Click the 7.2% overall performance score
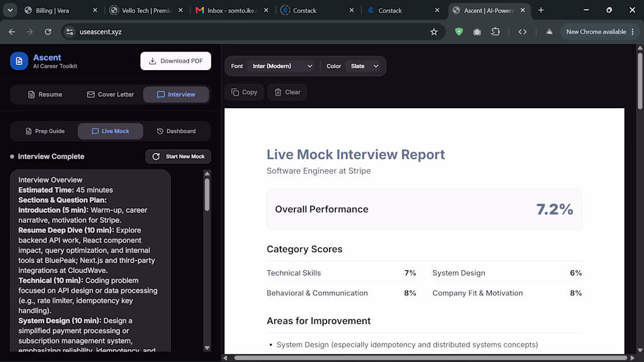 coord(554,209)
